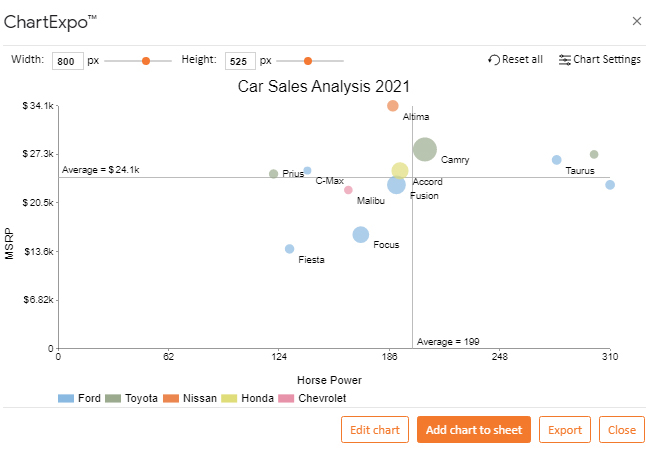Click the $34.1k y-axis tick label
The image size is (646, 455).
pos(38,106)
